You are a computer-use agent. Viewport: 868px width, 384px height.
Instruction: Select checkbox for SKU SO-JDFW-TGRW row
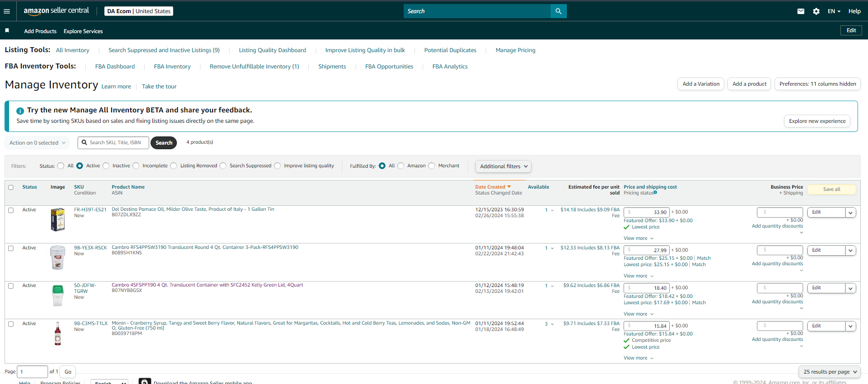11,286
